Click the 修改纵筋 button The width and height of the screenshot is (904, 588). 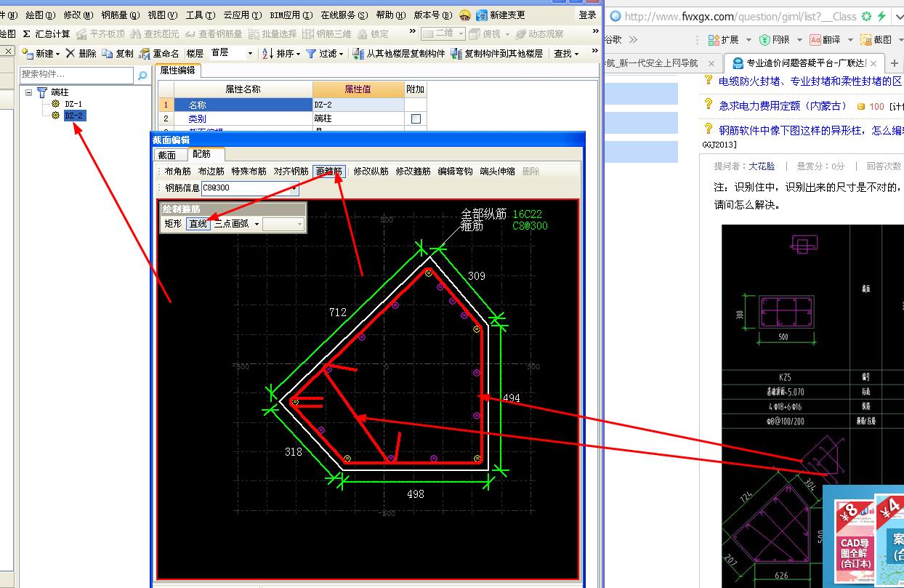371,172
